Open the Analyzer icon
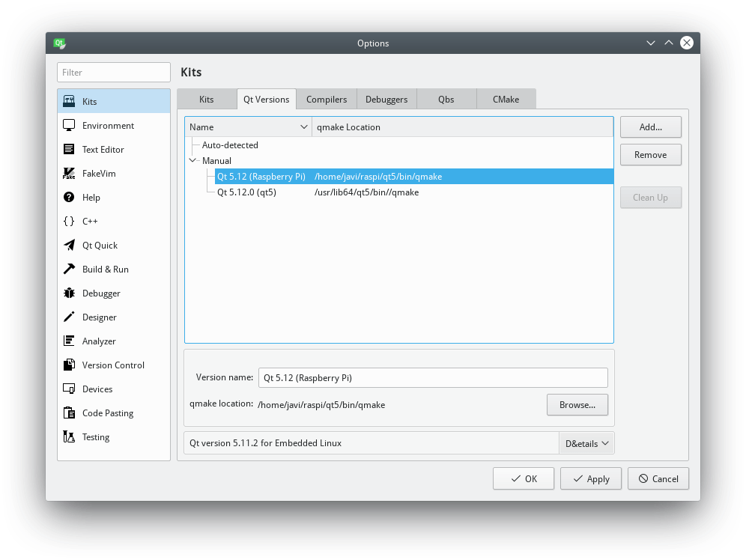 point(69,341)
